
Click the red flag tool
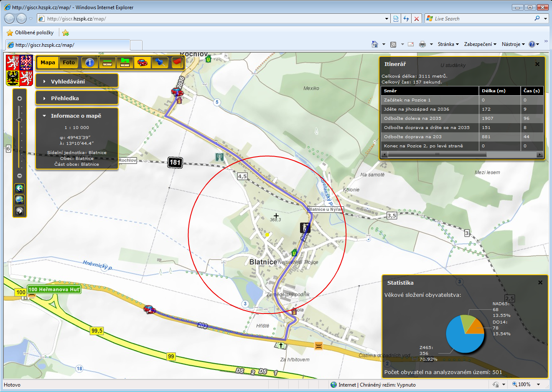pos(177,63)
